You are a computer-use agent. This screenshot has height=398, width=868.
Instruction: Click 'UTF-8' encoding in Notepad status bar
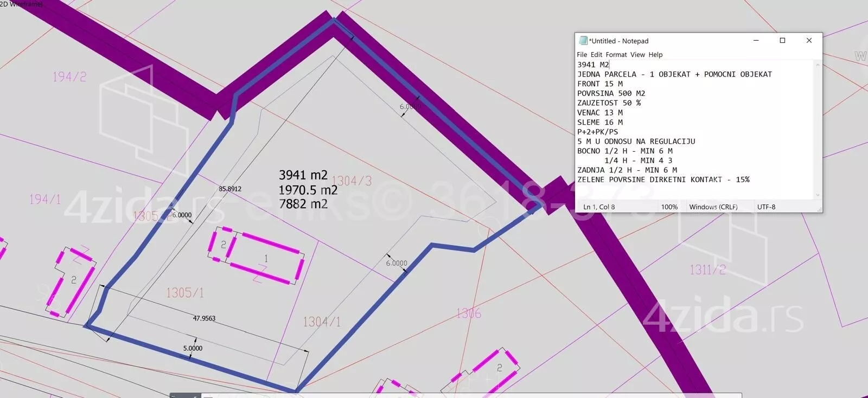[767, 207]
